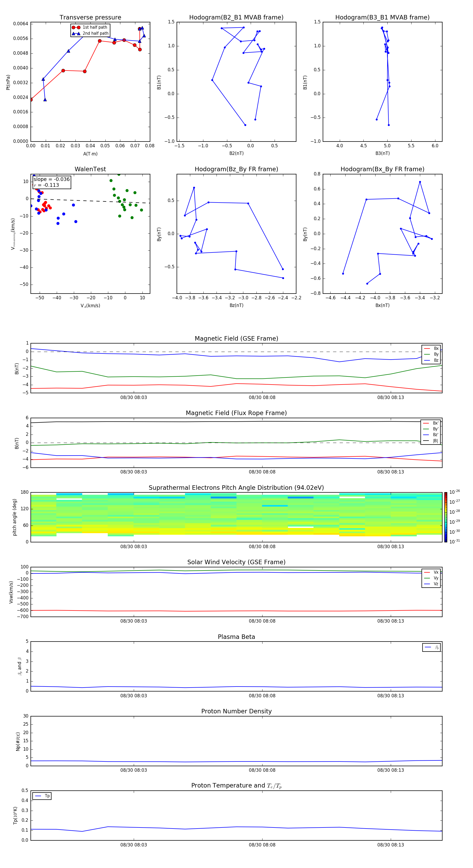Viewport: 473px width, 868px height.
Task: Select the Hodogram(B3_B1 MVAB frame) title
Action: pos(382,18)
